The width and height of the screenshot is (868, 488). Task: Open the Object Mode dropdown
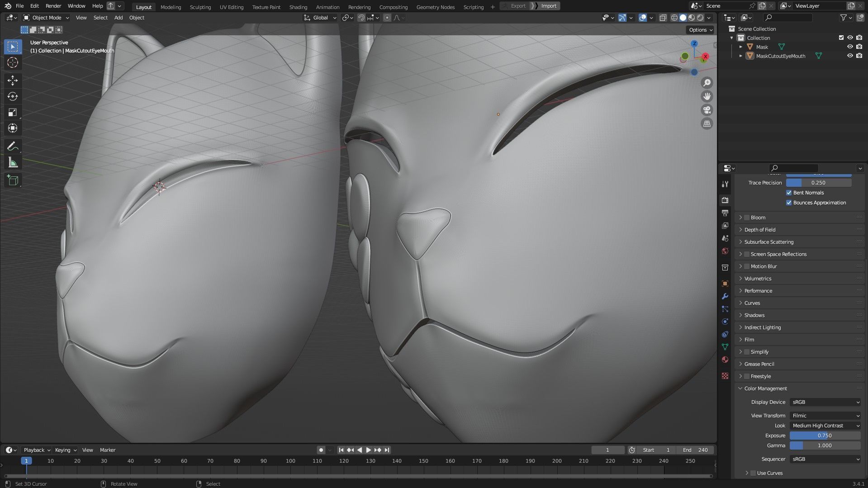click(46, 18)
